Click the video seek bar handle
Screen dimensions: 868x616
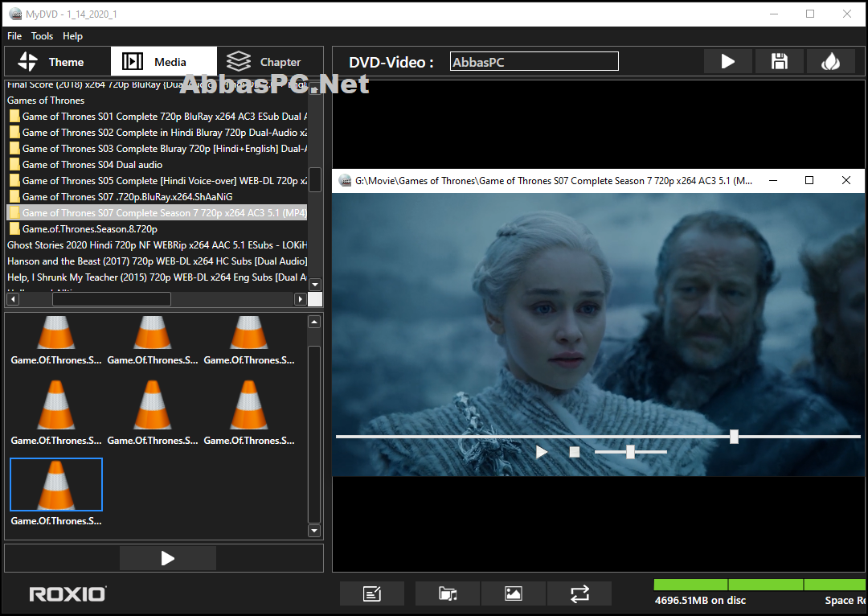tap(734, 437)
